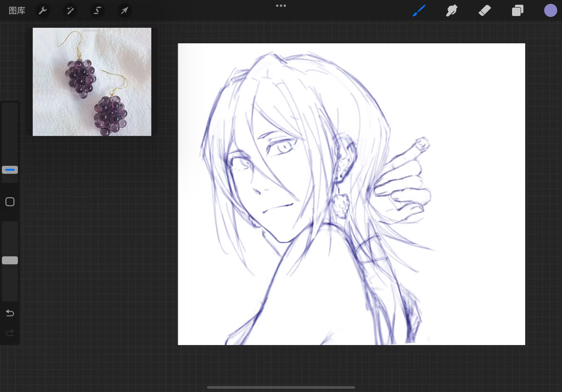
Task: Open the Layers panel
Action: (518, 11)
